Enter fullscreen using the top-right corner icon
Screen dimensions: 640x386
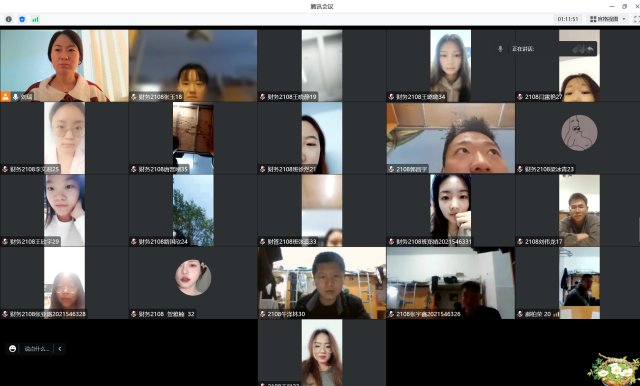636,19
